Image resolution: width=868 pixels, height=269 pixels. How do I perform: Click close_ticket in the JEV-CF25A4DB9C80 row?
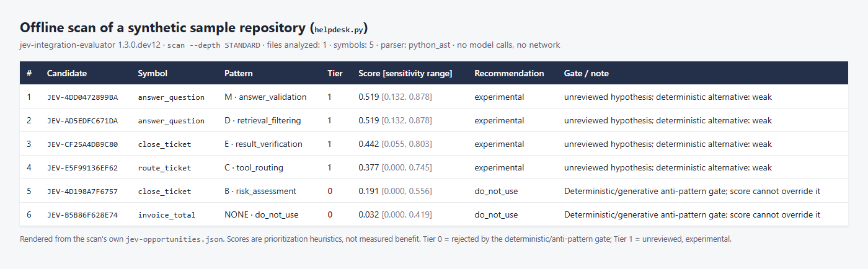[x=164, y=144]
